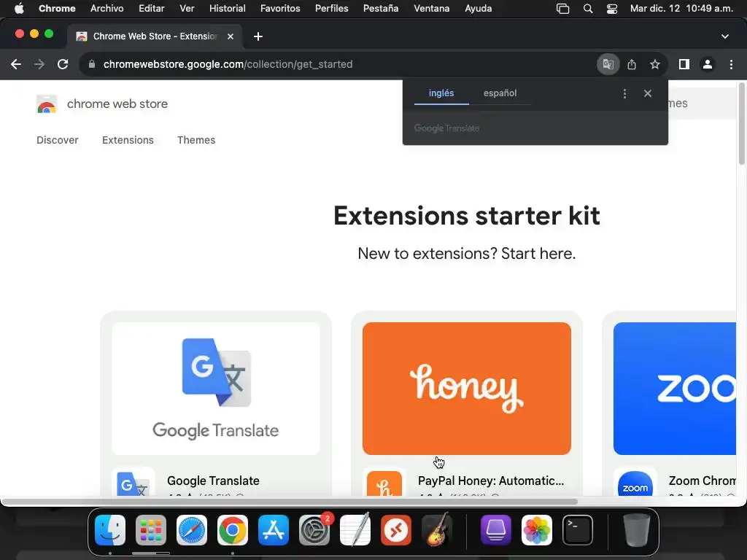Image resolution: width=747 pixels, height=560 pixels.
Task: Click the vertical page scrollbar
Action: point(741,124)
